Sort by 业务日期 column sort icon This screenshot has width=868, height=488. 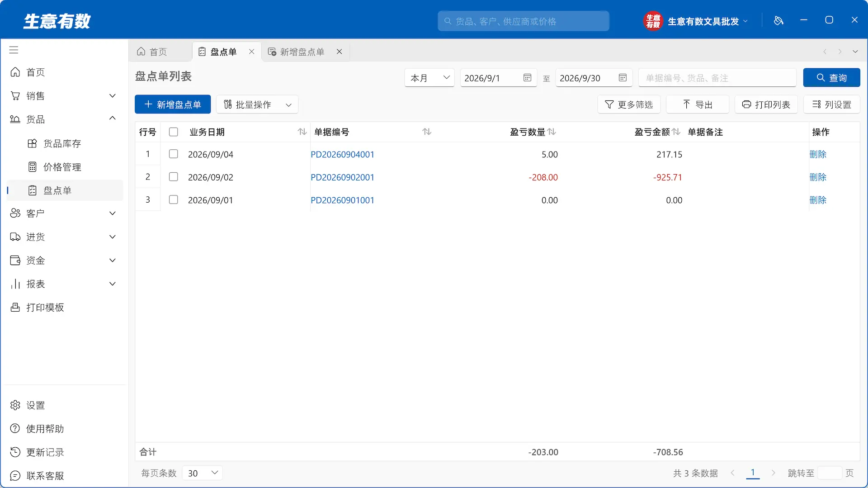(x=302, y=132)
